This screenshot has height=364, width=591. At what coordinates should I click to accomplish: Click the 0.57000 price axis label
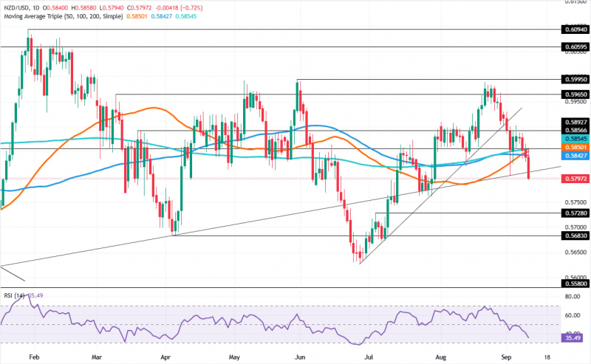576,227
